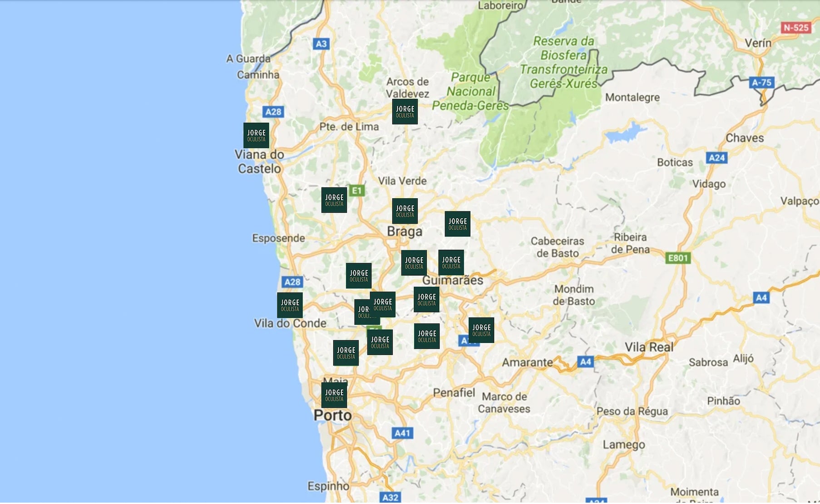The height and width of the screenshot is (504, 820).
Task: Select the green E801 road badge
Action: tap(677, 258)
